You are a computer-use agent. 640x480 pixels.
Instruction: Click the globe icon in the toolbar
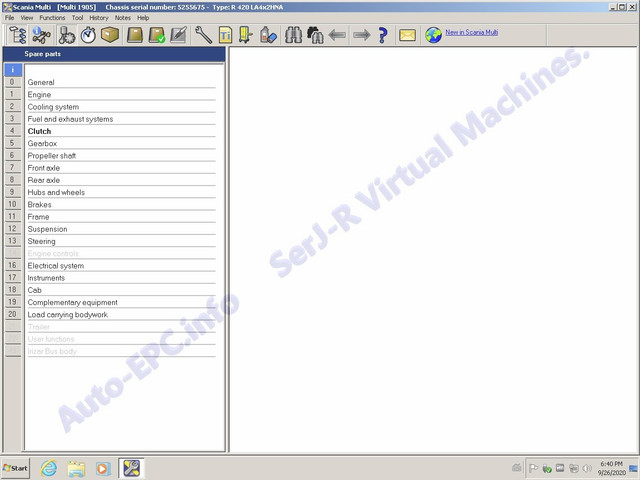pyautogui.click(x=433, y=35)
